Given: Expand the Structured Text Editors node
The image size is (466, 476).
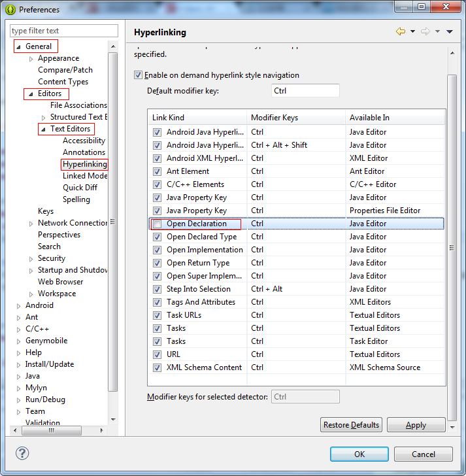Looking at the screenshot, I should pyautogui.click(x=43, y=118).
